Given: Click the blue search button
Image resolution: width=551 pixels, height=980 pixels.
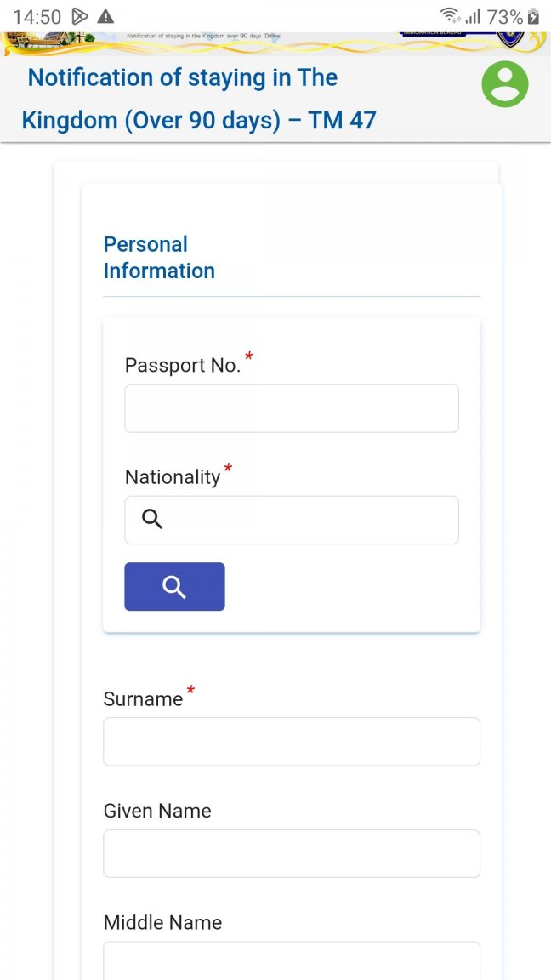Looking at the screenshot, I should [174, 586].
